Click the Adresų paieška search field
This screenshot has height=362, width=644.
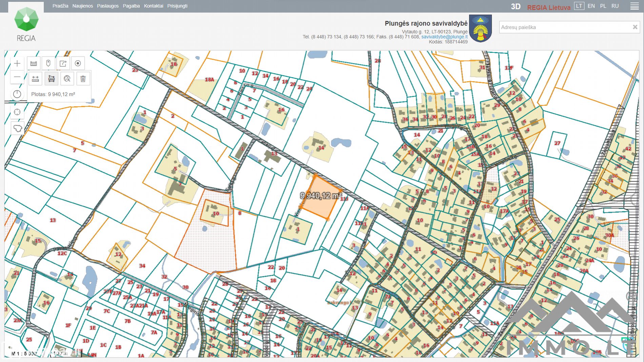click(564, 27)
